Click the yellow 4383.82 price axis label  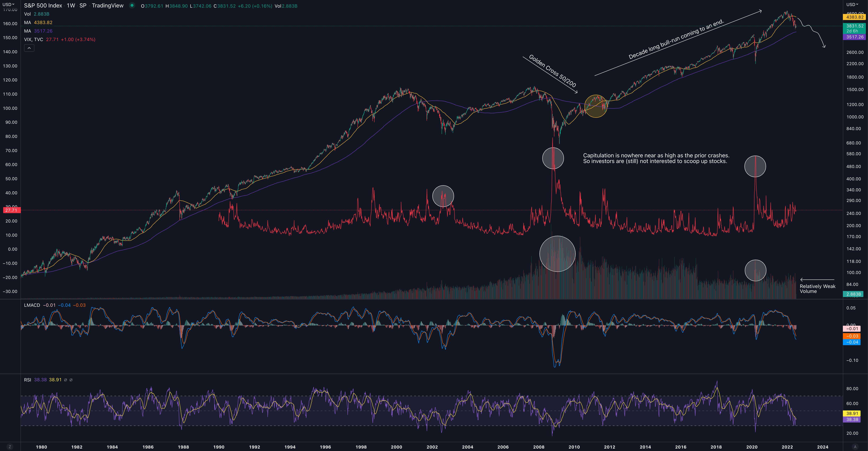(855, 17)
